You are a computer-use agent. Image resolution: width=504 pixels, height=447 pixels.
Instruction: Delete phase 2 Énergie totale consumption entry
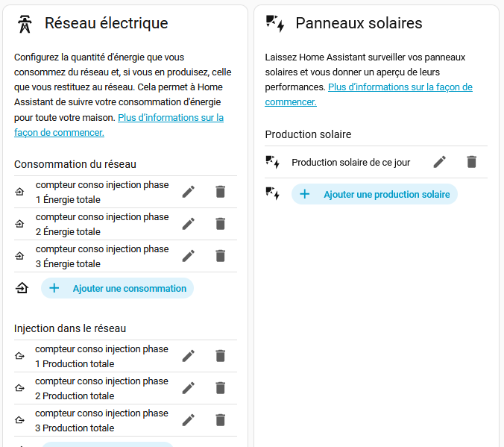point(220,224)
